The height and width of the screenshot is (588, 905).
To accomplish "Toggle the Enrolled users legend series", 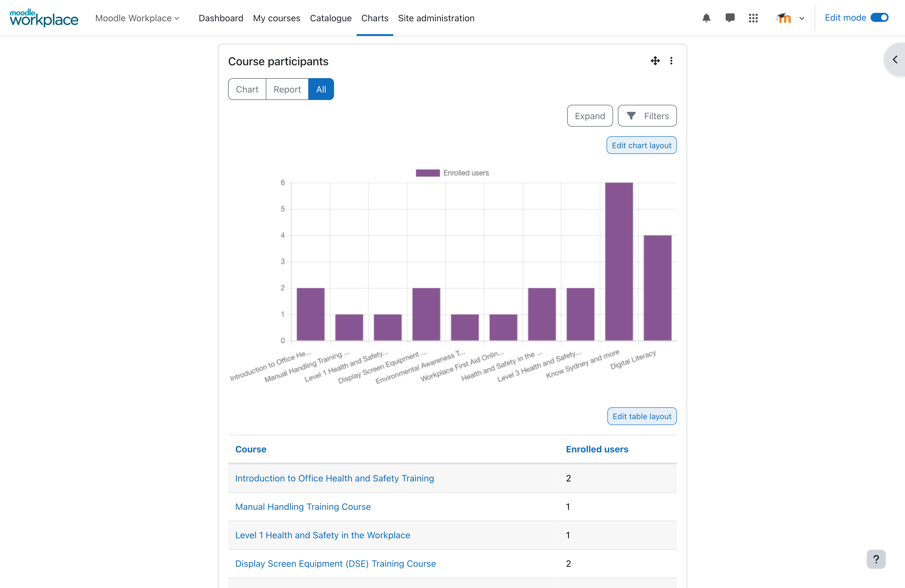I will (x=452, y=173).
